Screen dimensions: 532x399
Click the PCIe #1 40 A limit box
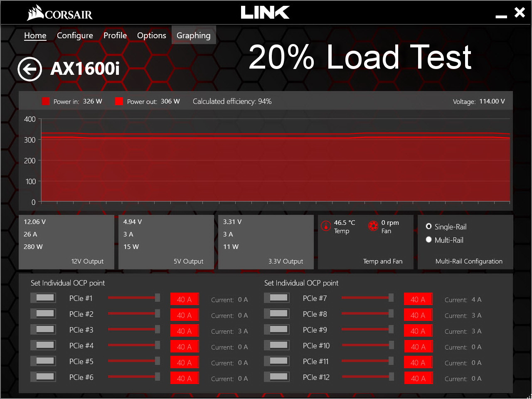(x=185, y=299)
